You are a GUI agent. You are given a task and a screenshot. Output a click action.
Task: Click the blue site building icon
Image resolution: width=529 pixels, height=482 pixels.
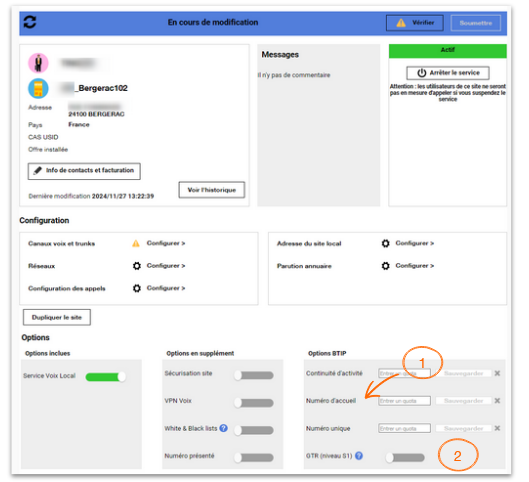tap(38, 88)
